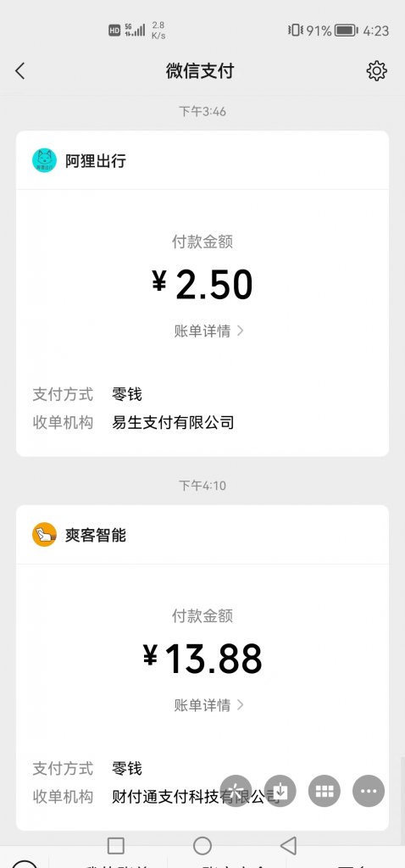This screenshot has height=868, width=405.
Task: Tap the 易生支付有限公司 acquirer text
Action: pyautogui.click(x=173, y=422)
